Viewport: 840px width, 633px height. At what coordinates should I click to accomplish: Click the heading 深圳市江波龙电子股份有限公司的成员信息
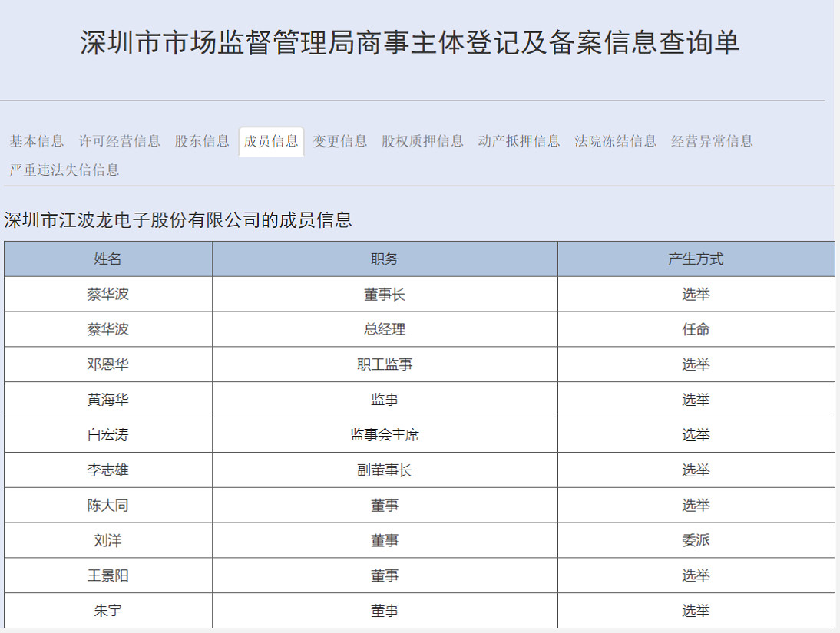[x=178, y=220]
